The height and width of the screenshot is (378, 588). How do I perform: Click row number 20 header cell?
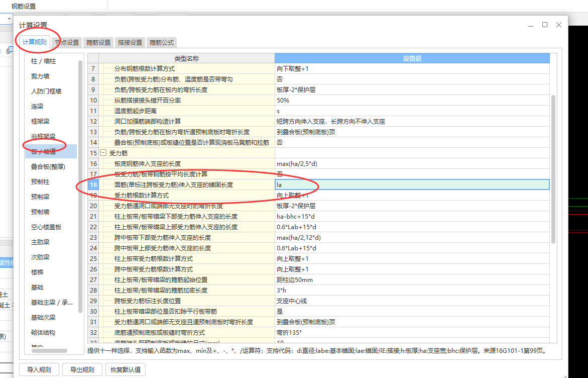[93, 206]
